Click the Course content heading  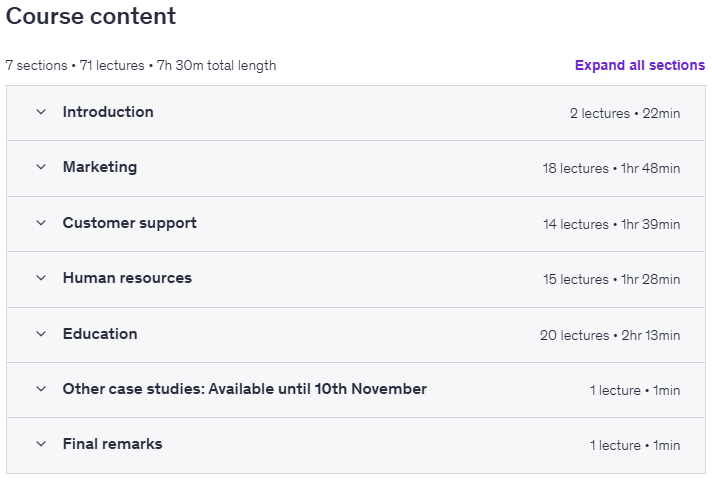point(91,16)
